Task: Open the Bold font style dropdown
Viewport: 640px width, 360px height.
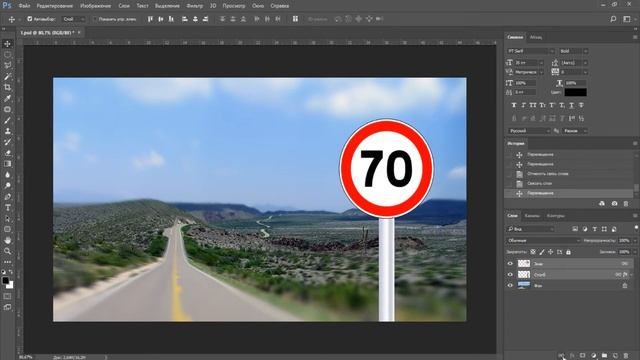Action: tap(573, 51)
